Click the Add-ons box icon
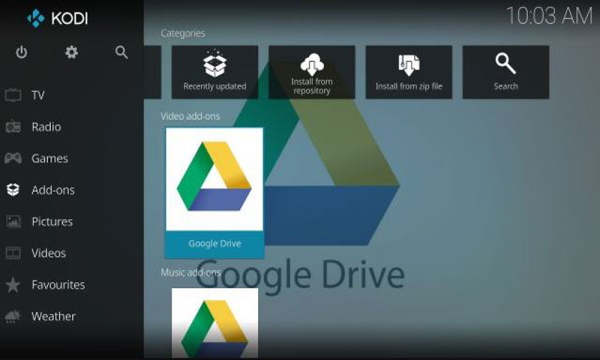 pyautogui.click(x=13, y=190)
